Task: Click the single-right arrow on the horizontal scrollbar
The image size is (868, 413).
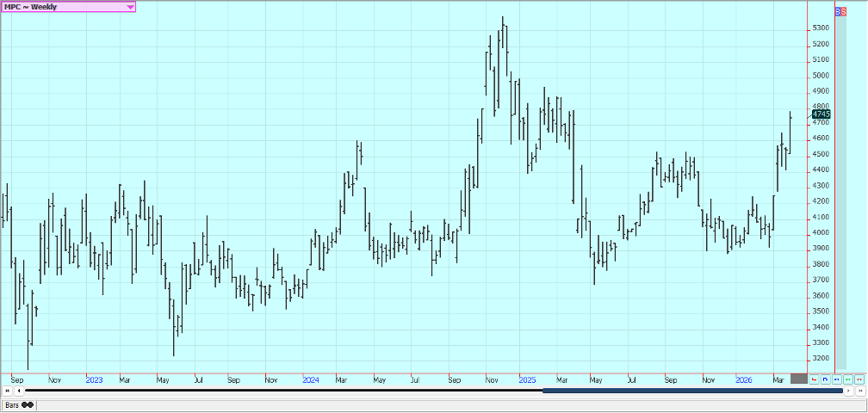Action: [x=848, y=391]
